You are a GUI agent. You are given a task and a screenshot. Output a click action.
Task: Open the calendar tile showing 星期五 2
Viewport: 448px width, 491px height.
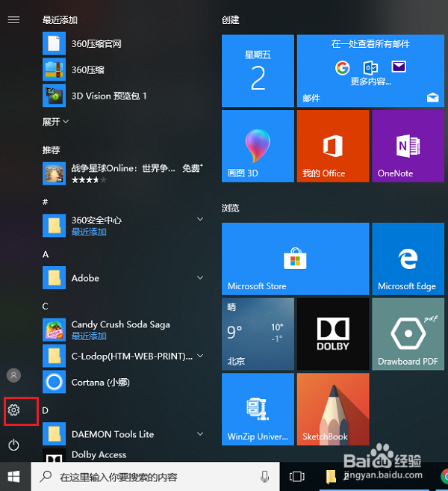[258, 71]
